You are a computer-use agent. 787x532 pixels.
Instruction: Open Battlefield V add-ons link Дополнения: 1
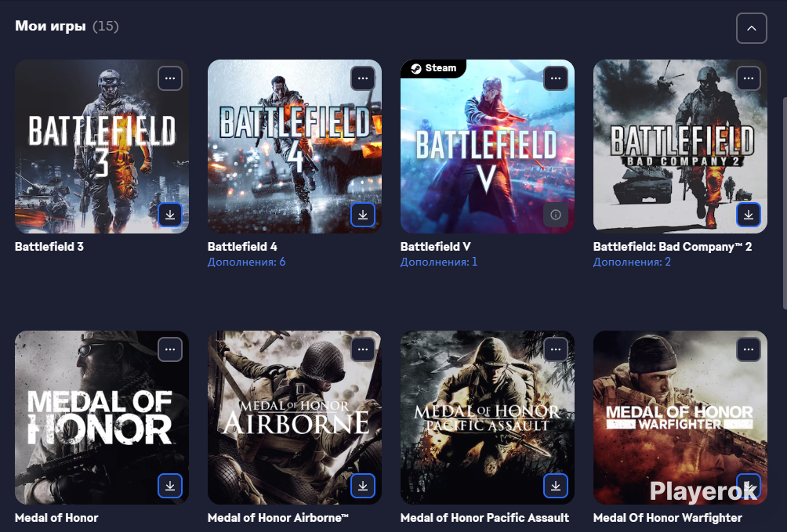click(x=439, y=262)
